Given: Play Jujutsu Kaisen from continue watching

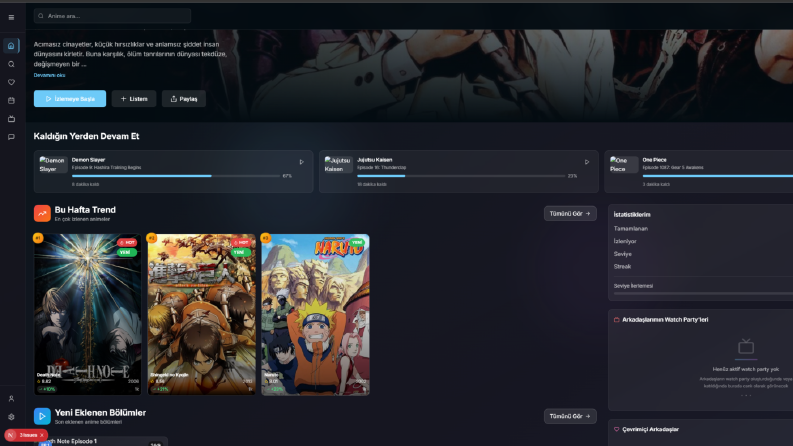Looking at the screenshot, I should pos(587,162).
